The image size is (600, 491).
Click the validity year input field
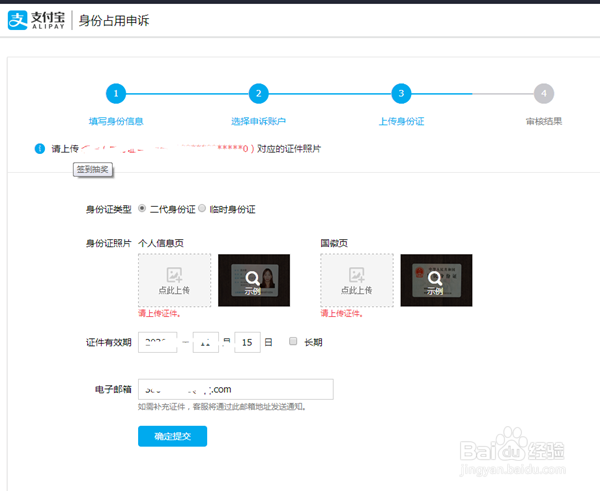[158, 342]
